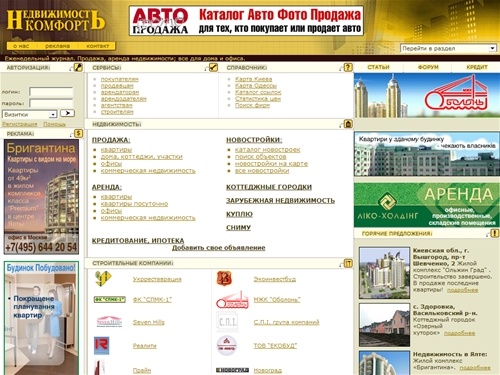Click the МЖК Оболонь small red logo
This screenshot has height=375, width=500.
[232, 300]
